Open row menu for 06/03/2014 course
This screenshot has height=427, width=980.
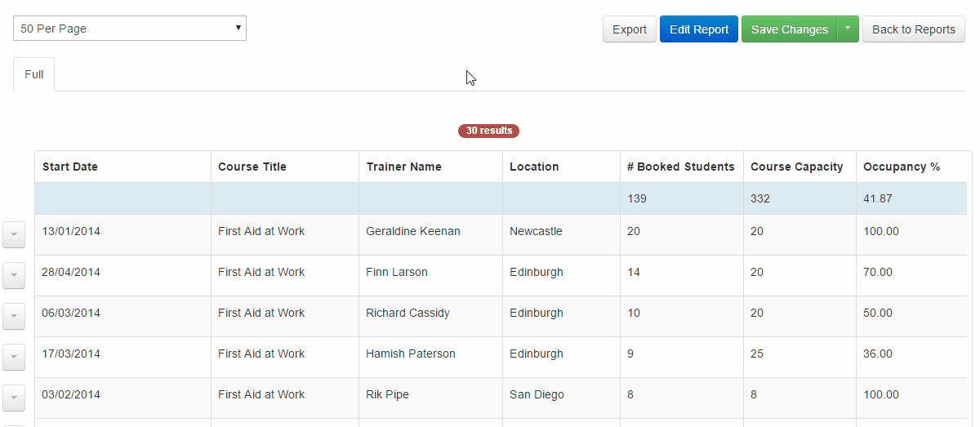(14, 316)
